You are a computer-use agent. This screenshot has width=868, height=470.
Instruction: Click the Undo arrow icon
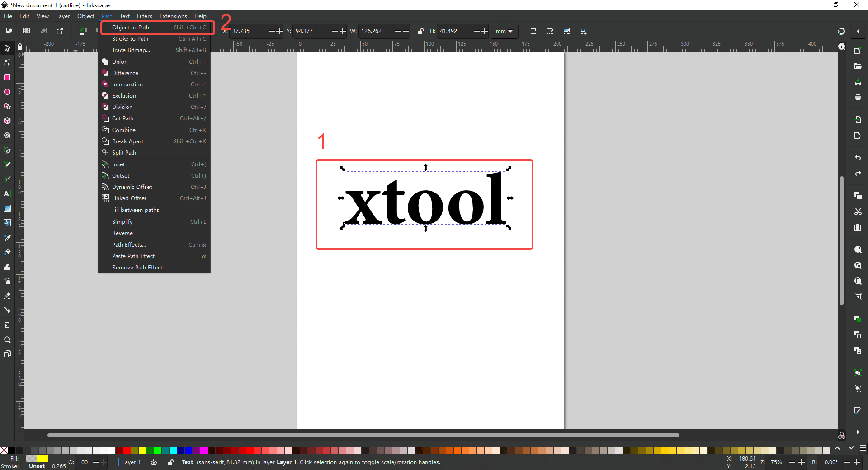858,158
